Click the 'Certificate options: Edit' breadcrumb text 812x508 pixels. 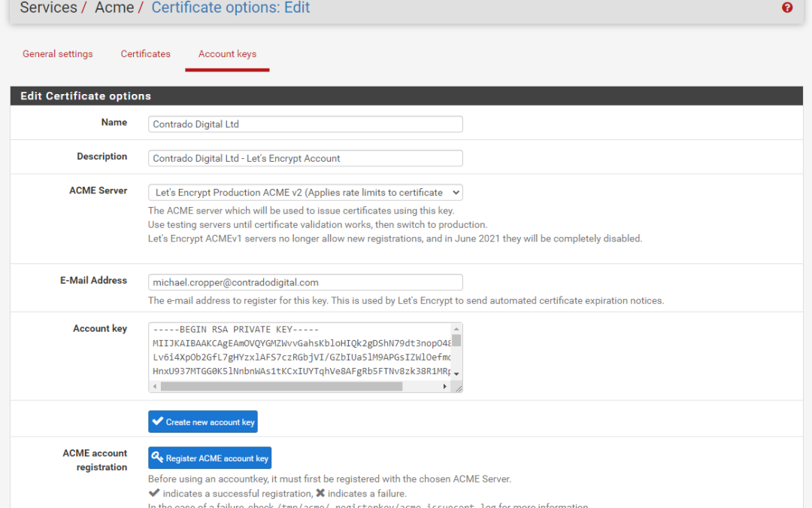(231, 8)
